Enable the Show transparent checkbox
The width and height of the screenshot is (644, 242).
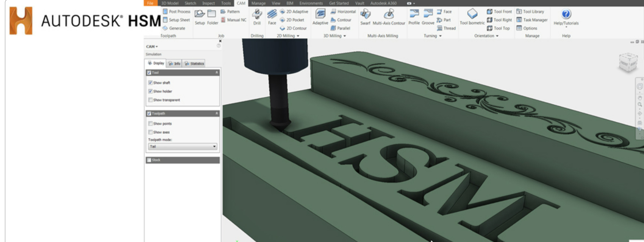click(x=150, y=100)
